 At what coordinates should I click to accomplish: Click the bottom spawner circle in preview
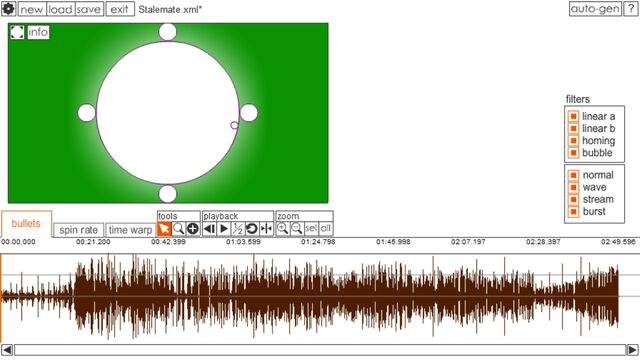[x=167, y=194]
